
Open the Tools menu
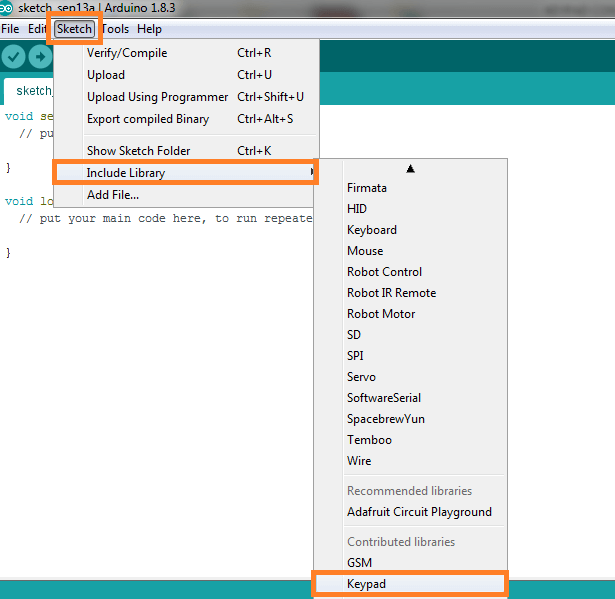point(115,29)
